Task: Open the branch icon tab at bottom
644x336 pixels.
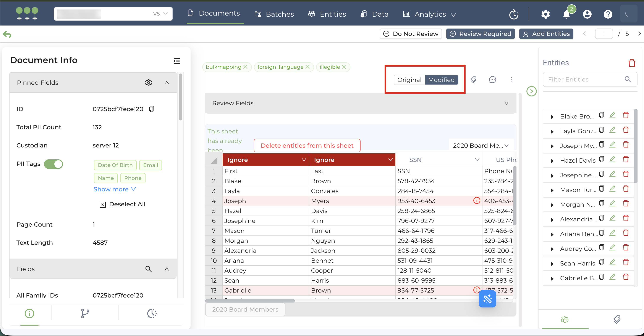Action: point(85,314)
